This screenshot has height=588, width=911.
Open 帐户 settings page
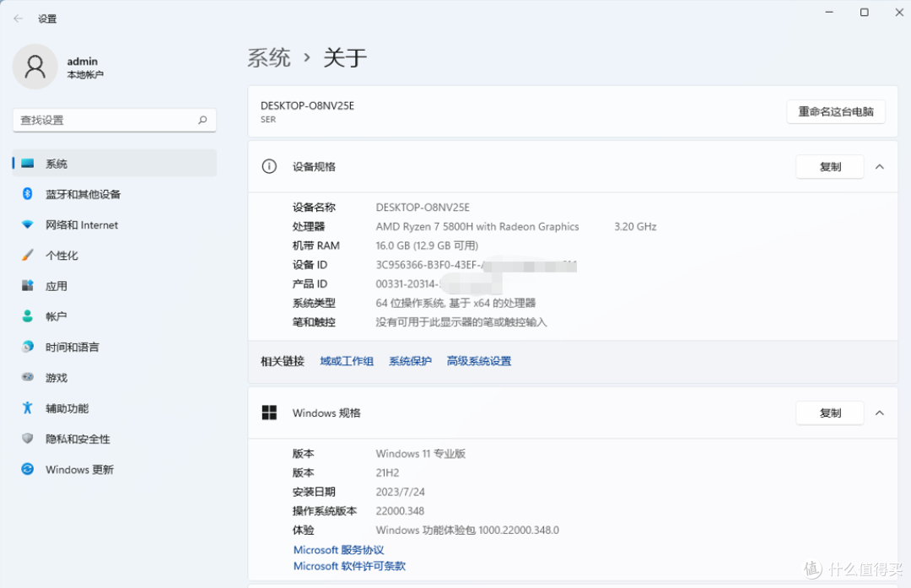pos(115,316)
